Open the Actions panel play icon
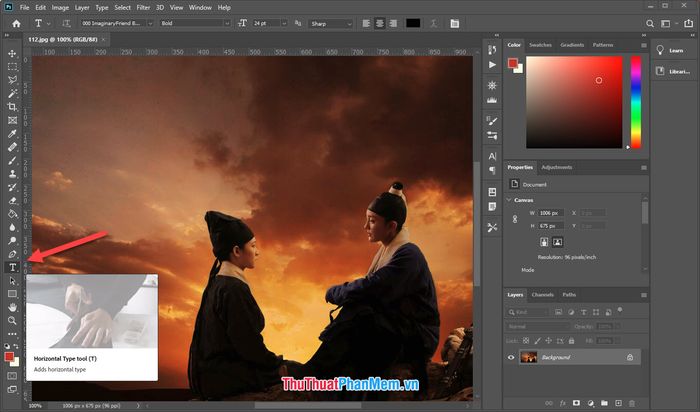Viewport: 700px width, 412px height. 492,65
